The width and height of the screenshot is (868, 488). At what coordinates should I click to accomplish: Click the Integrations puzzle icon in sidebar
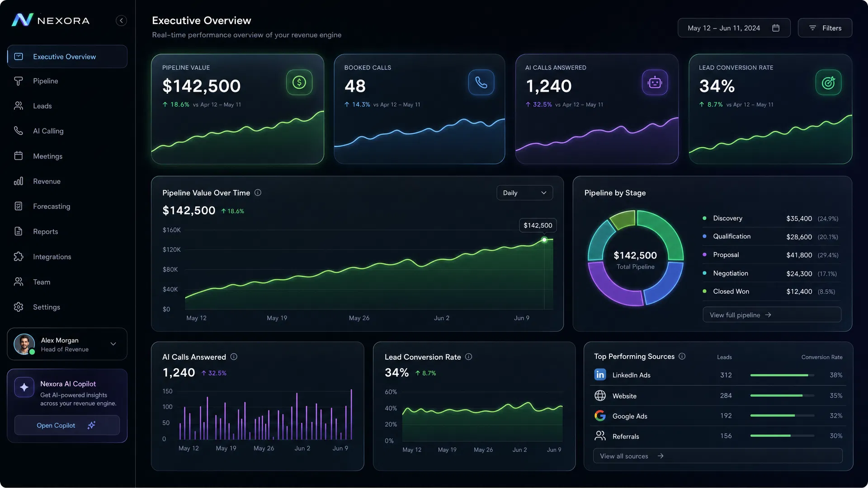tap(19, 257)
